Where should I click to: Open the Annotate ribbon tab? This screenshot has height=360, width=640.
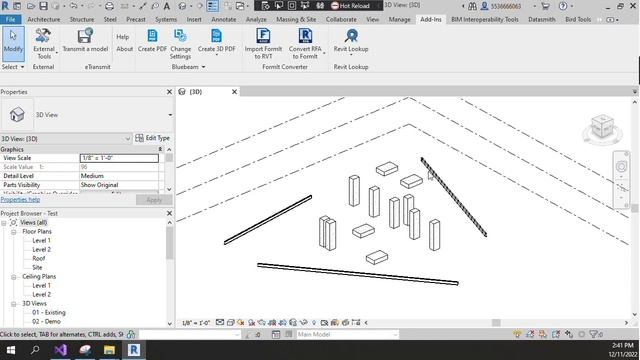tap(223, 19)
